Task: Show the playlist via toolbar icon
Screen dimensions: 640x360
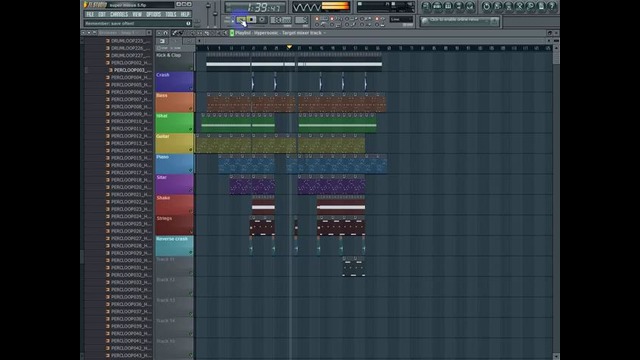Action: pyautogui.click(x=426, y=6)
